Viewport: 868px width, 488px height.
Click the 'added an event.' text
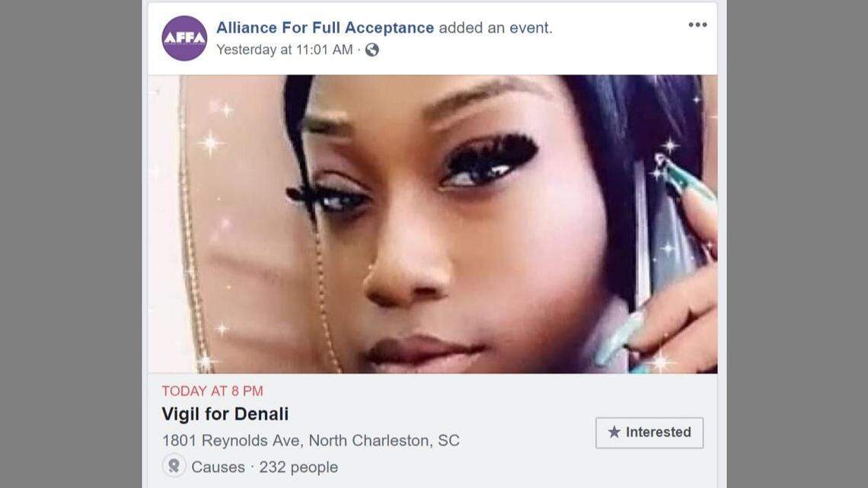(496, 27)
